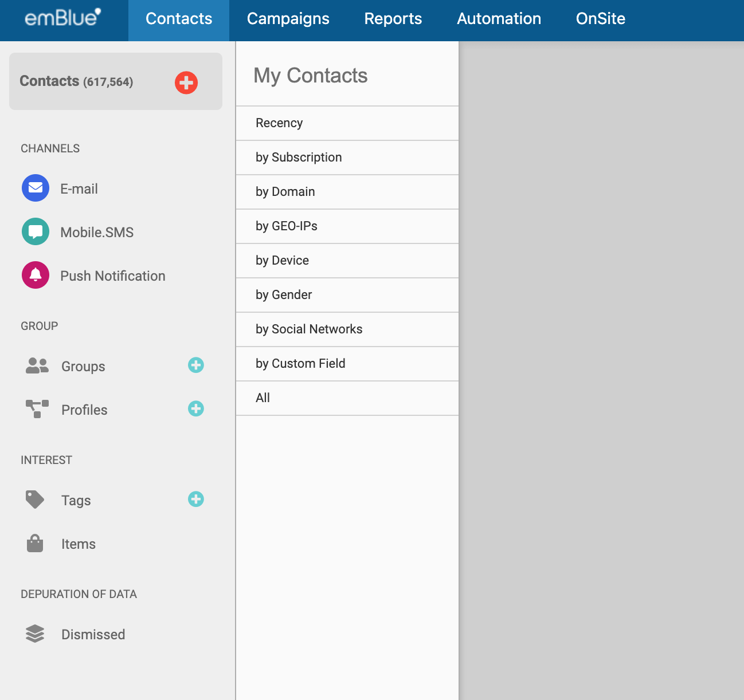Create a new tag with plus icon
744x700 pixels.
point(196,499)
